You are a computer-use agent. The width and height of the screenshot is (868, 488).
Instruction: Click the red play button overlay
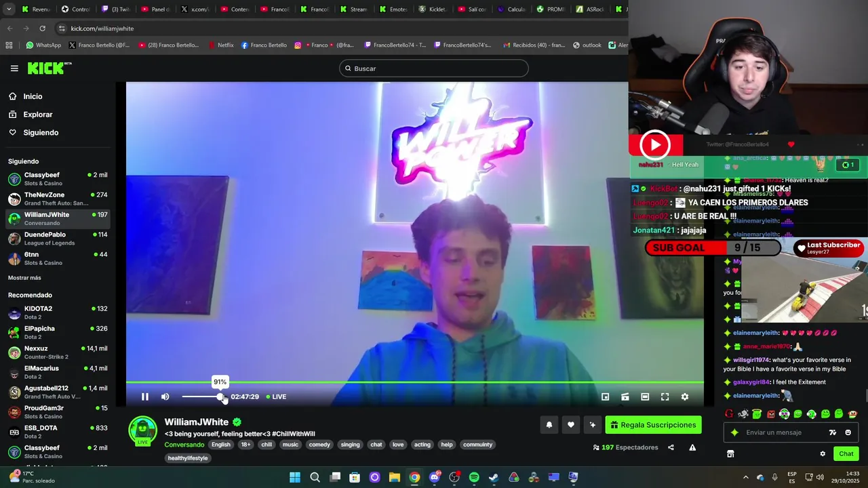tap(655, 144)
